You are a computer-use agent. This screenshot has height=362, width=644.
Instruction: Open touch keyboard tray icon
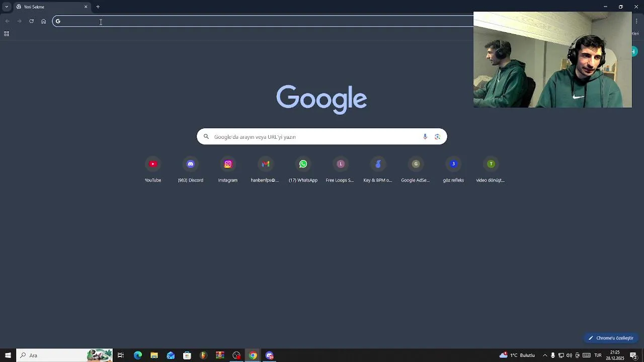[x=587, y=355]
